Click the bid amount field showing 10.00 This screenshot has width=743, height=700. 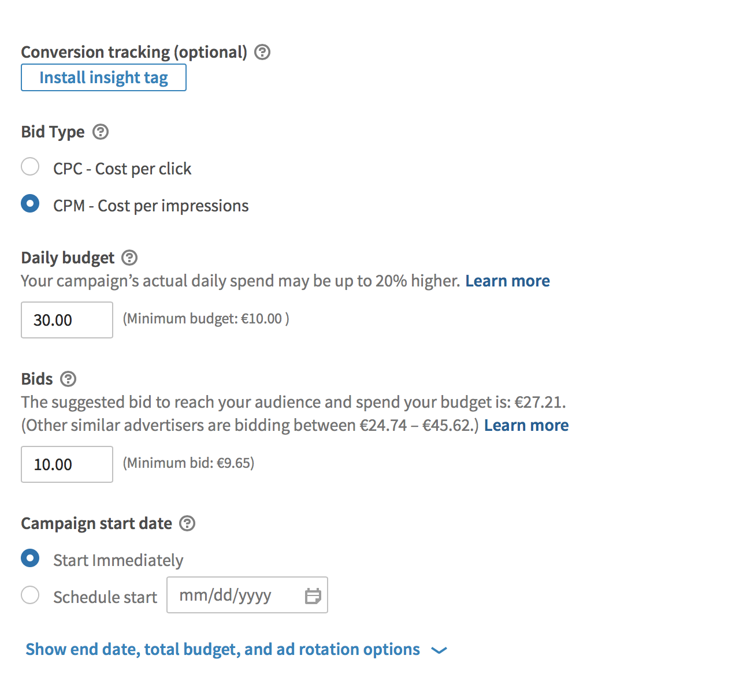click(66, 464)
